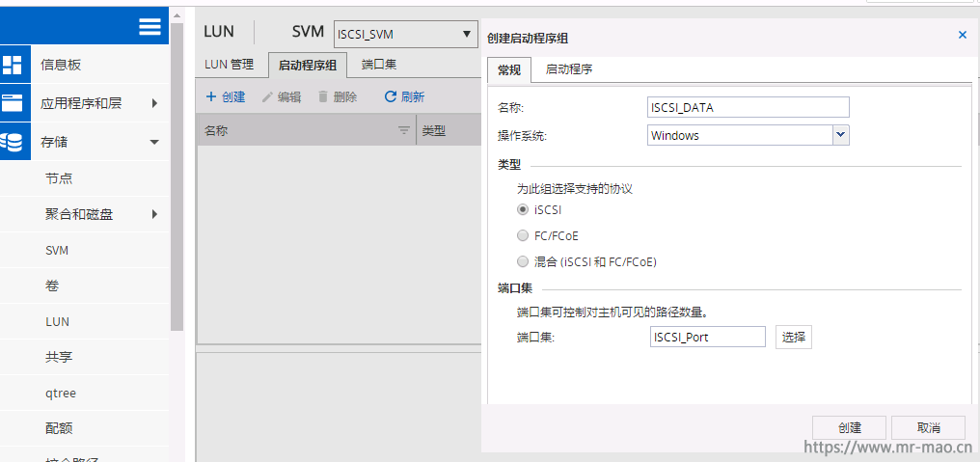Switch to the dialog 常规 tab
The image size is (980, 462).
[508, 70]
